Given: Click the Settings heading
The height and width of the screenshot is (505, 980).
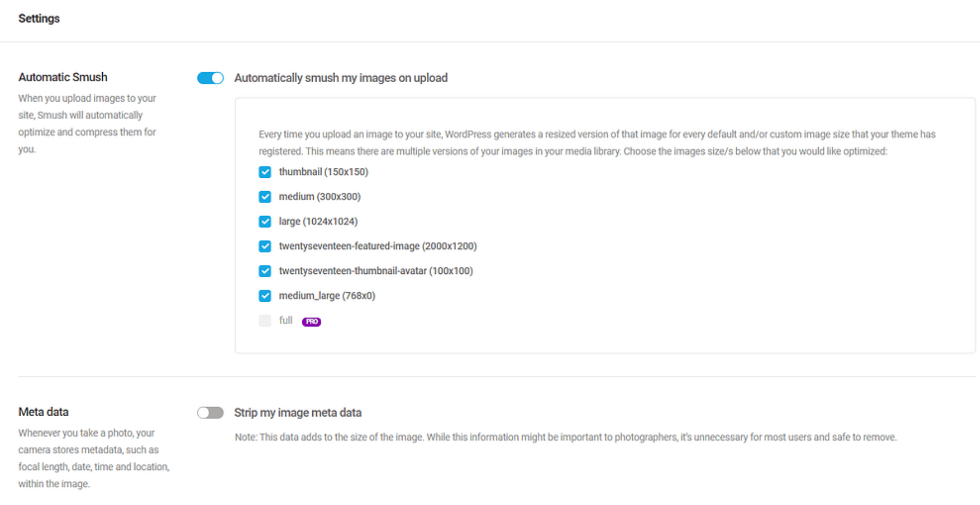Looking at the screenshot, I should click(x=39, y=18).
